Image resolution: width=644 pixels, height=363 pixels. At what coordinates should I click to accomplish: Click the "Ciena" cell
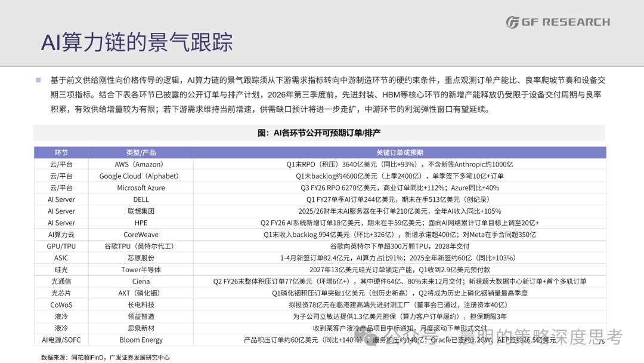(141, 282)
